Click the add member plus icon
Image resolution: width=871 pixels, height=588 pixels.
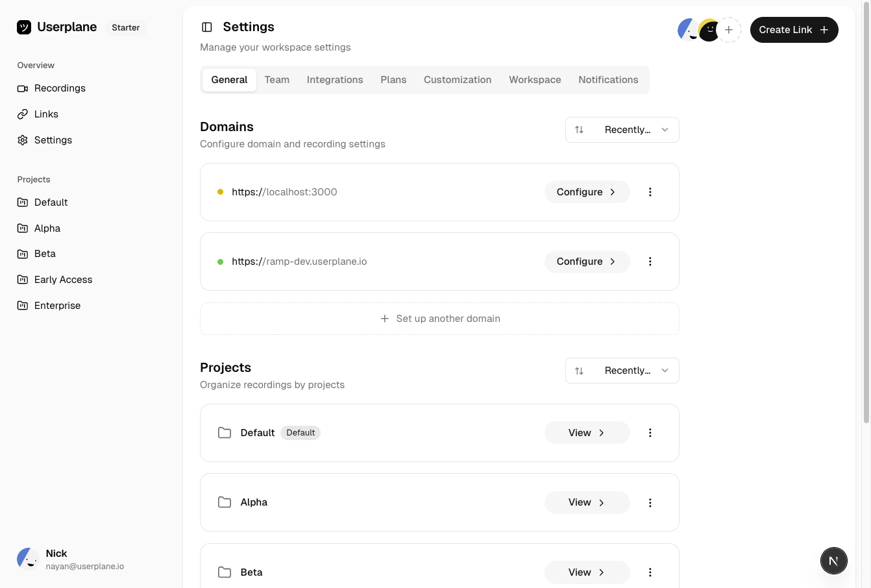point(729,30)
